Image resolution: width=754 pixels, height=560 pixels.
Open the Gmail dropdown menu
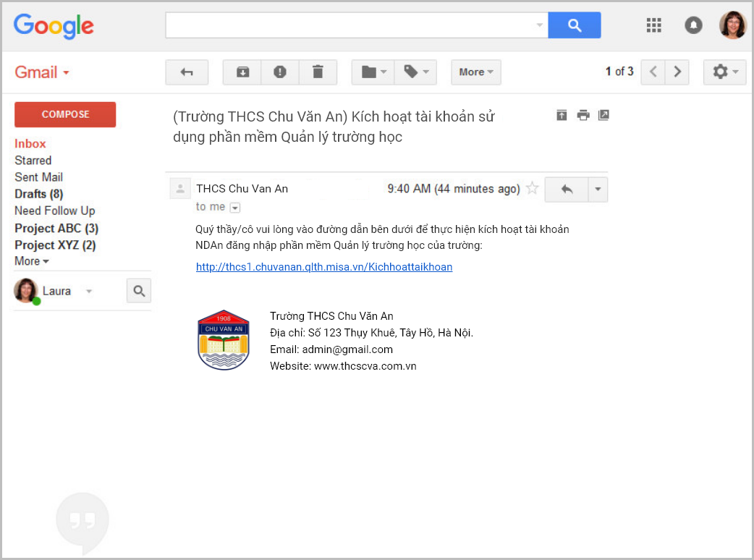(42, 72)
